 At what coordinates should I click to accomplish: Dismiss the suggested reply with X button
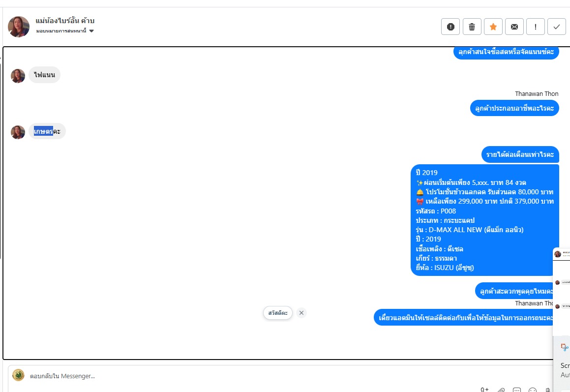coord(301,313)
